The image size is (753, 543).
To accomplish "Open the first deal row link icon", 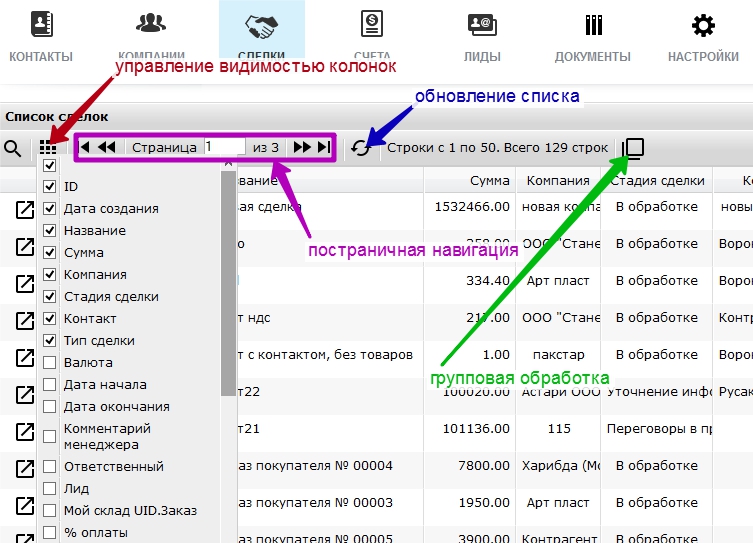I will (x=25, y=210).
